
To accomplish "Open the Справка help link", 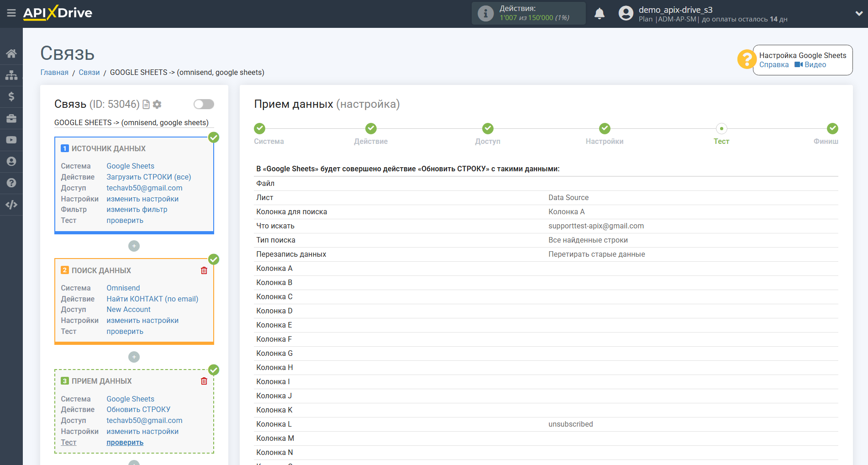I will point(773,65).
